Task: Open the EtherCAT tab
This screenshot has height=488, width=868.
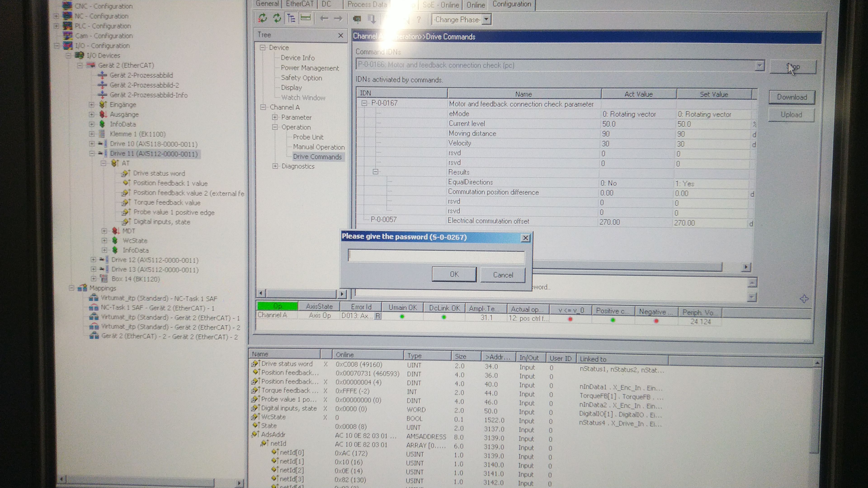Action: 300,4
